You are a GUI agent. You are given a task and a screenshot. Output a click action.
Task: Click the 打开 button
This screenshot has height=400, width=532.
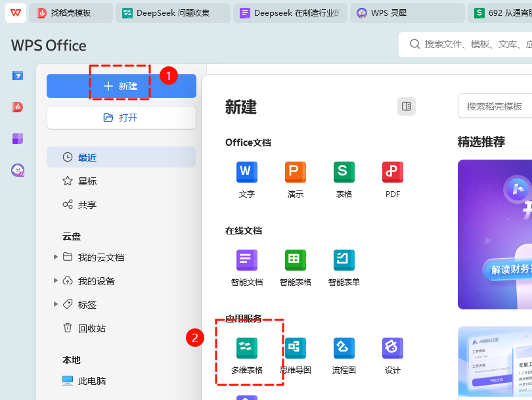(122, 118)
